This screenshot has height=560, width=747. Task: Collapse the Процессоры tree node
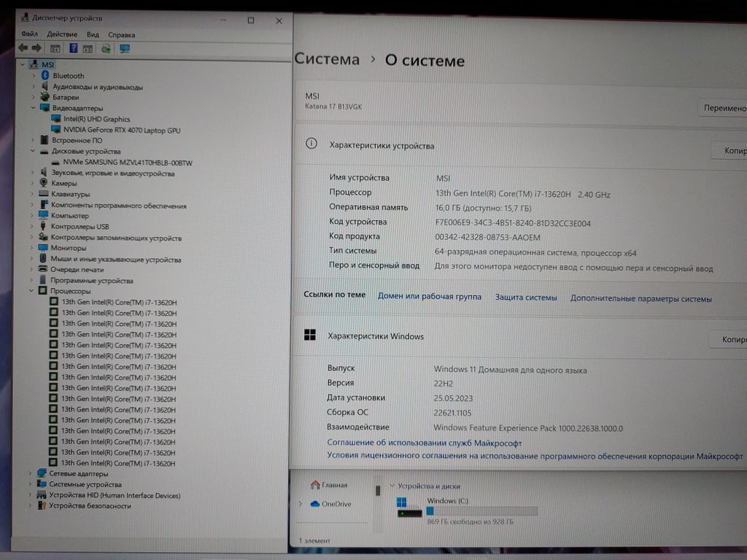(x=32, y=291)
